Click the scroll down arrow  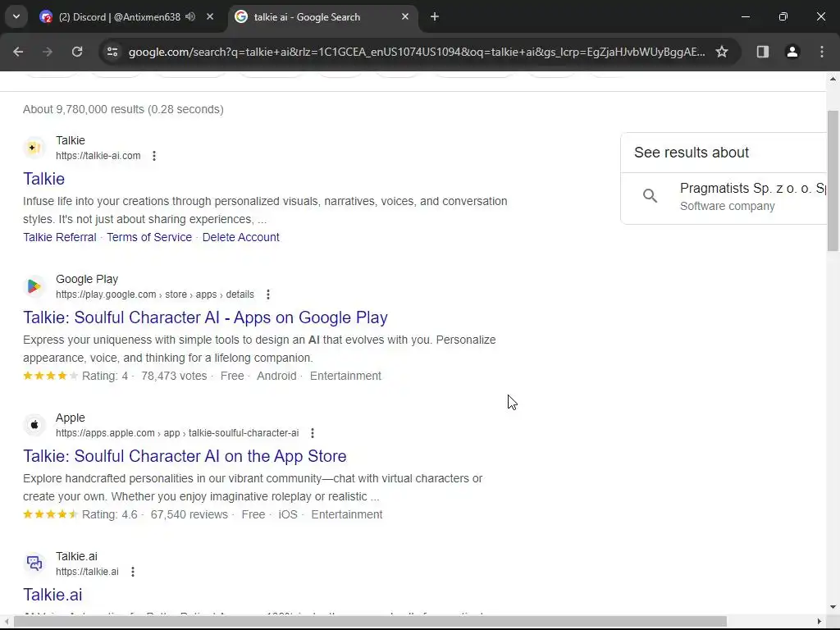833,608
